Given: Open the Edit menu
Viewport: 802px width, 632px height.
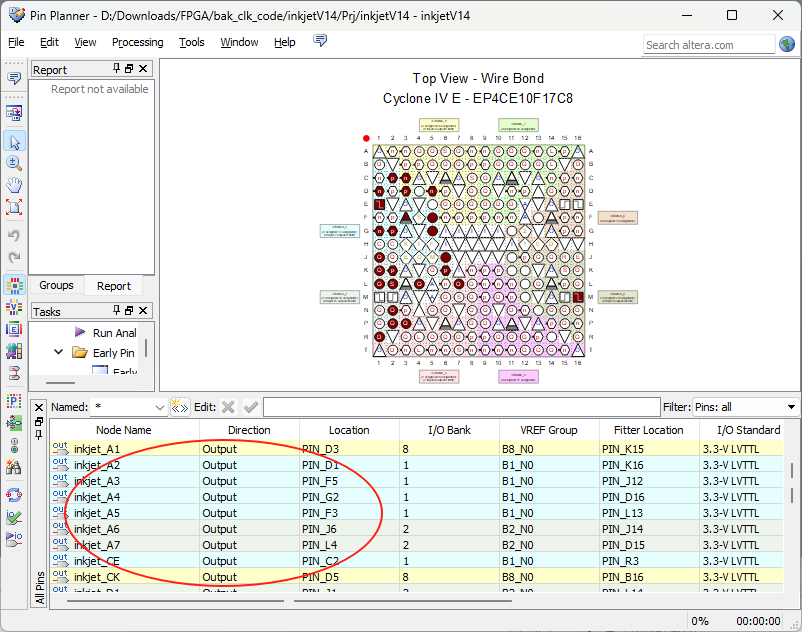Looking at the screenshot, I should point(49,42).
